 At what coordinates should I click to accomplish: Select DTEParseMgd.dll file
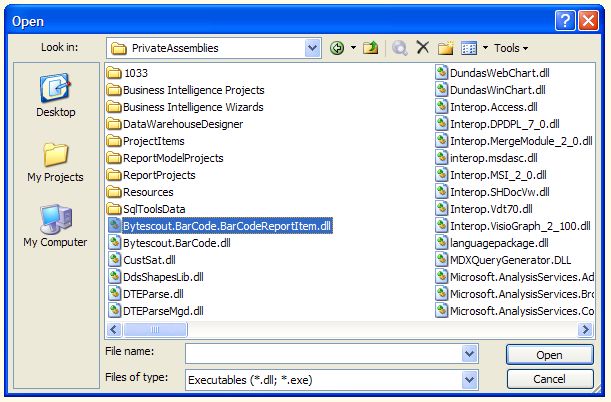coord(156,311)
